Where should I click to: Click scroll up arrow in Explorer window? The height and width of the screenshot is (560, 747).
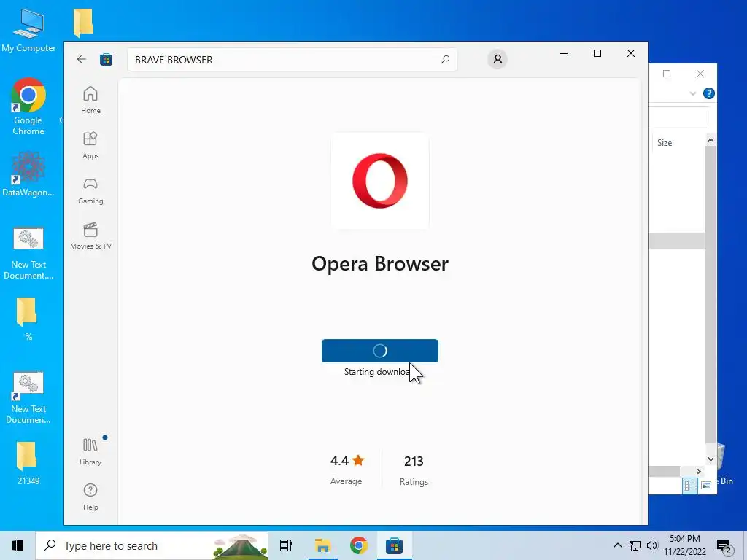711,140
